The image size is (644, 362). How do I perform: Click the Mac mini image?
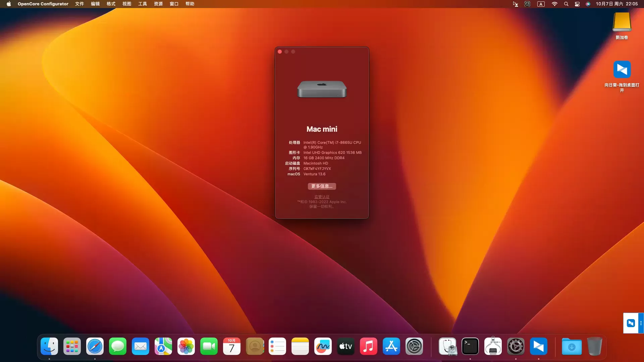pos(322,89)
